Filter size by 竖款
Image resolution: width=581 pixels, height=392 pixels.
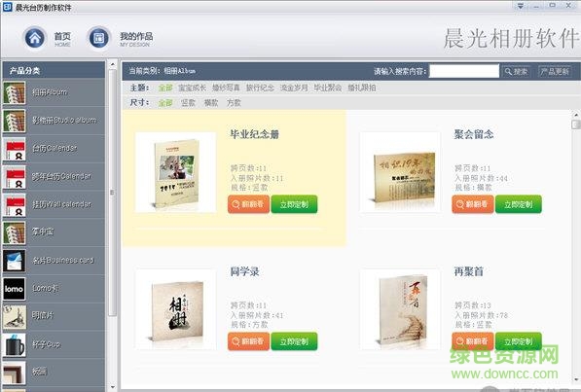(188, 103)
